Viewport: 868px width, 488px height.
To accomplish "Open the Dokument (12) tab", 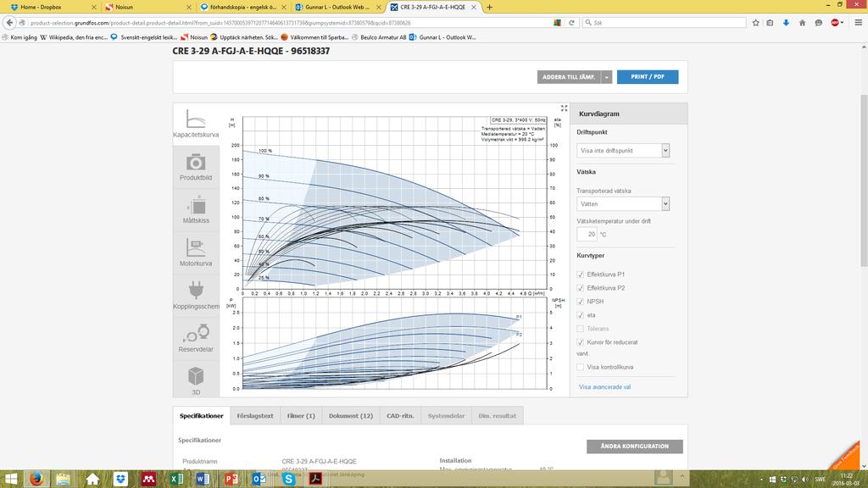I will point(351,416).
